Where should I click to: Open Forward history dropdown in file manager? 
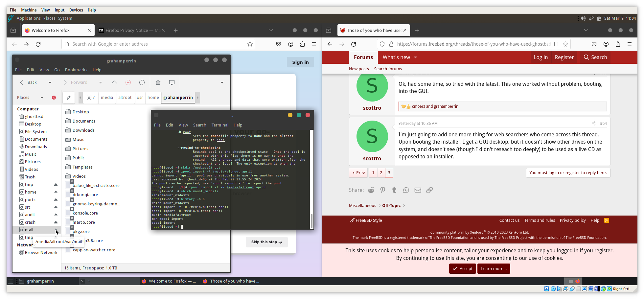101,82
